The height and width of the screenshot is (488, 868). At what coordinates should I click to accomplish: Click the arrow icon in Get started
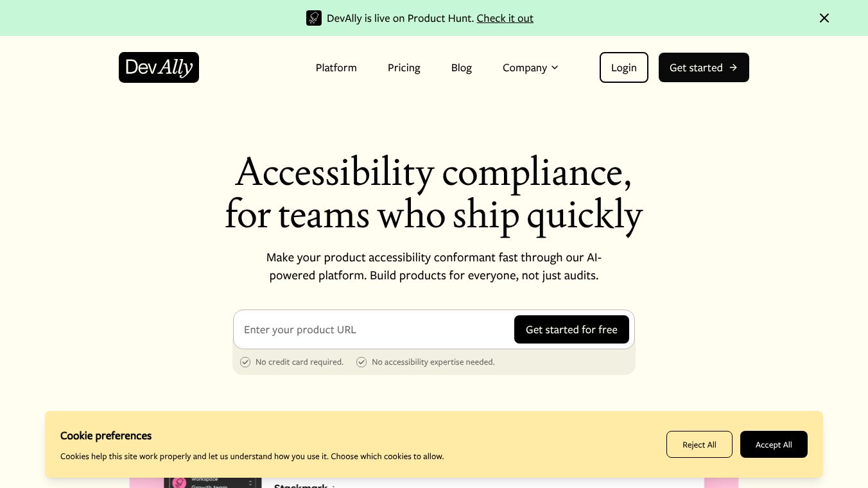pyautogui.click(x=733, y=67)
